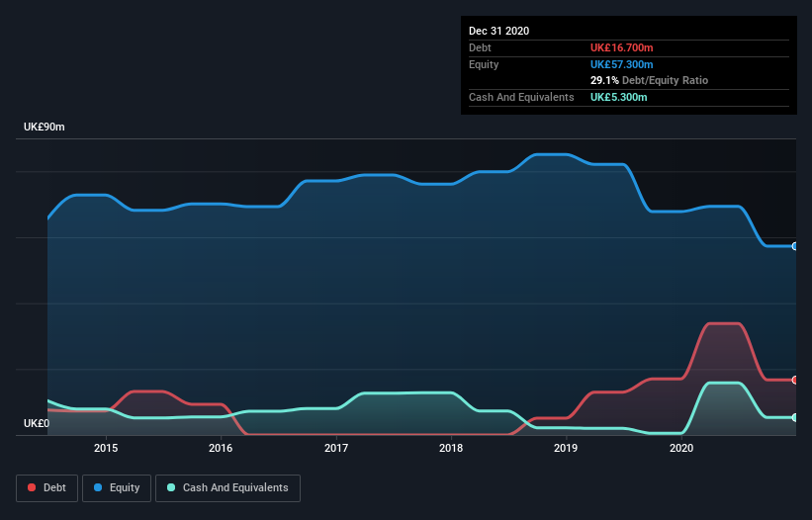The height and width of the screenshot is (520, 812).
Task: Select the 2017 x-axis label
Action: tap(336, 448)
